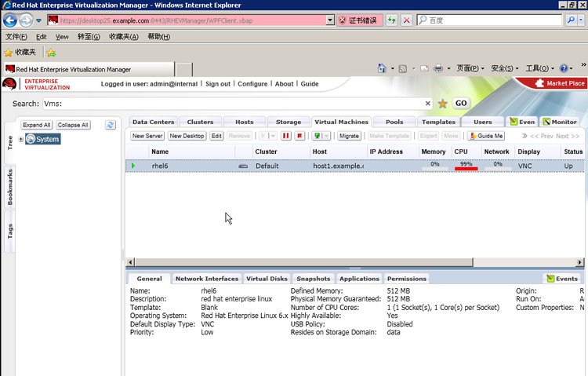Expand the System tree node
This screenshot has width=588, height=376.
point(21,140)
